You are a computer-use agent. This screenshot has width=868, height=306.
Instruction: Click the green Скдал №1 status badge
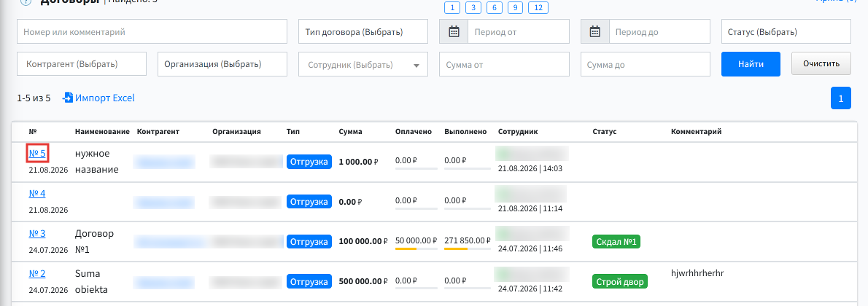click(x=616, y=241)
